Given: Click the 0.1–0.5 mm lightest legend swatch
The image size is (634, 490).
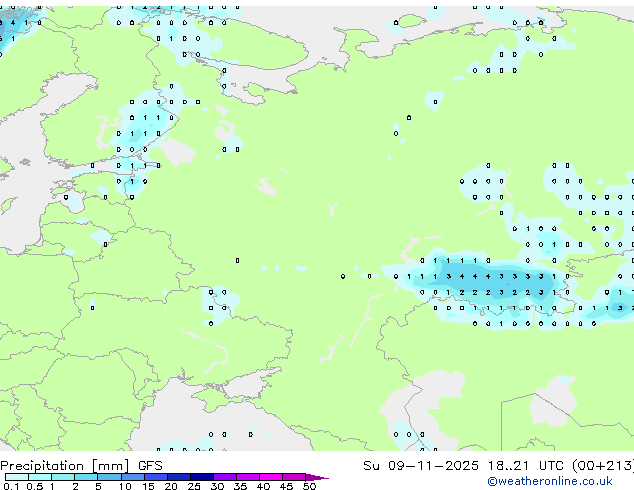Looking at the screenshot, I should point(17,477).
